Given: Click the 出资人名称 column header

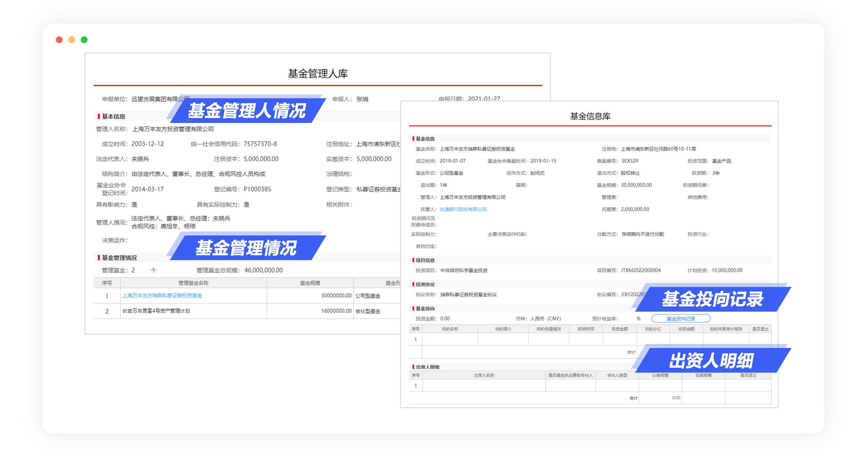Looking at the screenshot, I should pyautogui.click(x=484, y=375).
